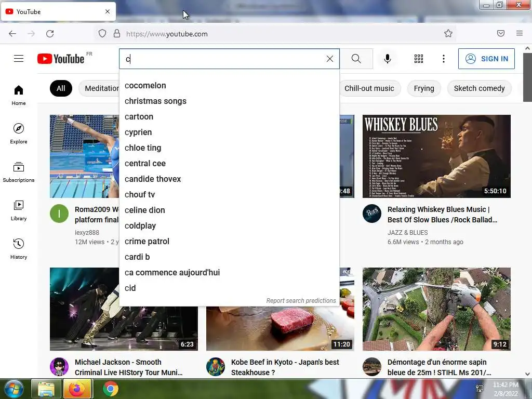The height and width of the screenshot is (399, 532).
Task: Click Report search predictions link
Action: pyautogui.click(x=301, y=301)
